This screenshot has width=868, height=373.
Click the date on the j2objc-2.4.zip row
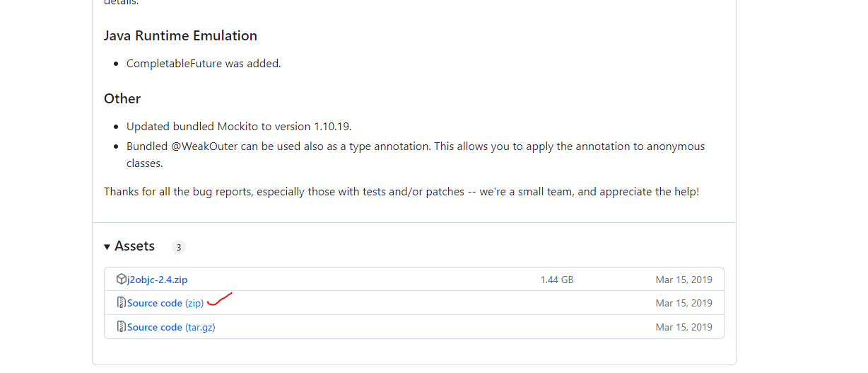[x=684, y=280]
